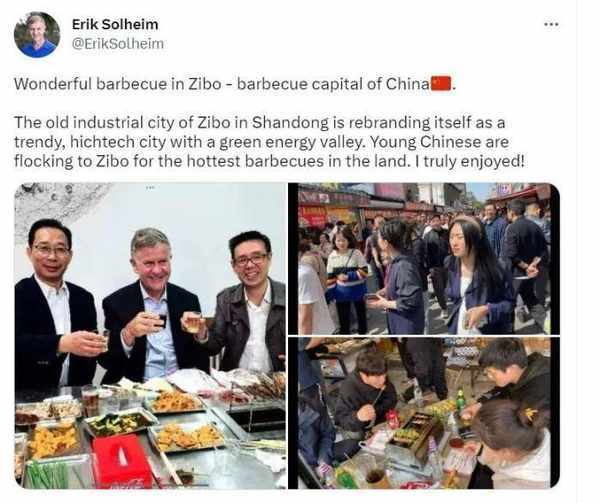Open the @ErikSolheim handle link
This screenshot has width=600, height=503.
pyautogui.click(x=118, y=44)
